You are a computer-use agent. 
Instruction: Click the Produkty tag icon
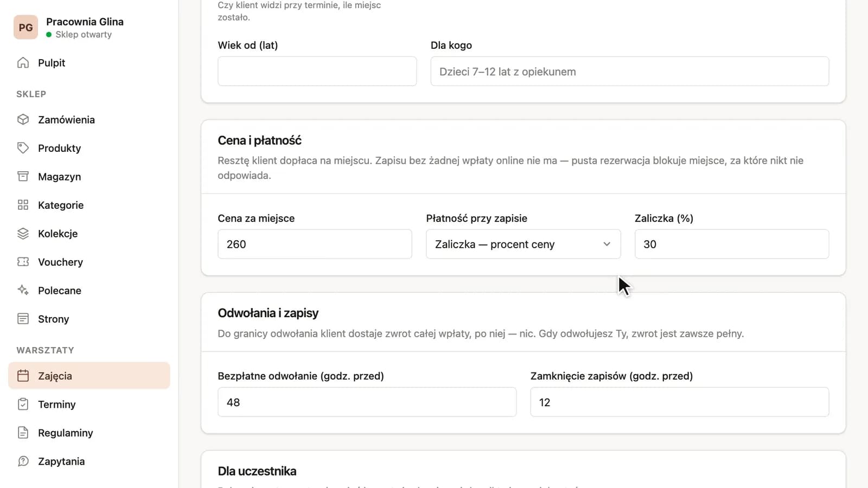23,148
